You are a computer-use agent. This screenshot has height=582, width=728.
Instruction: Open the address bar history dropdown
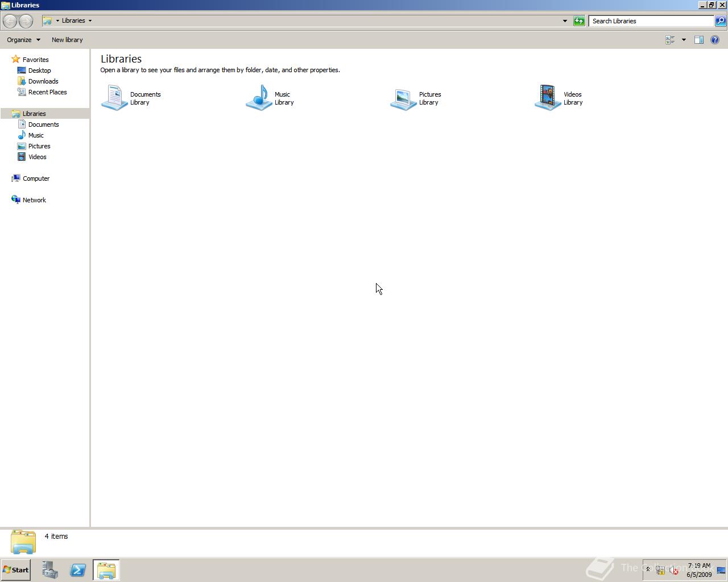pos(565,21)
